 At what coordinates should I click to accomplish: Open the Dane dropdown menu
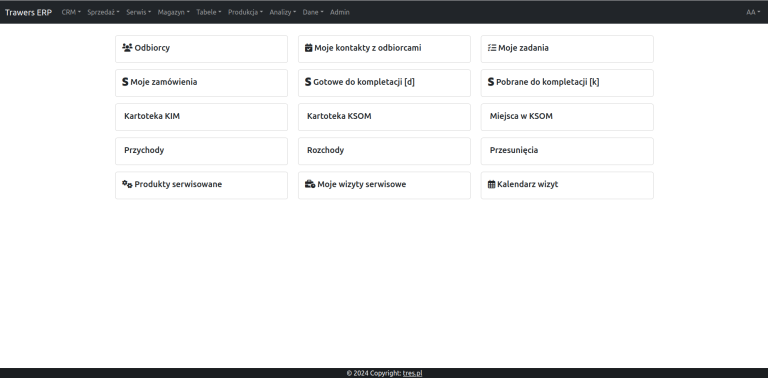(x=313, y=12)
